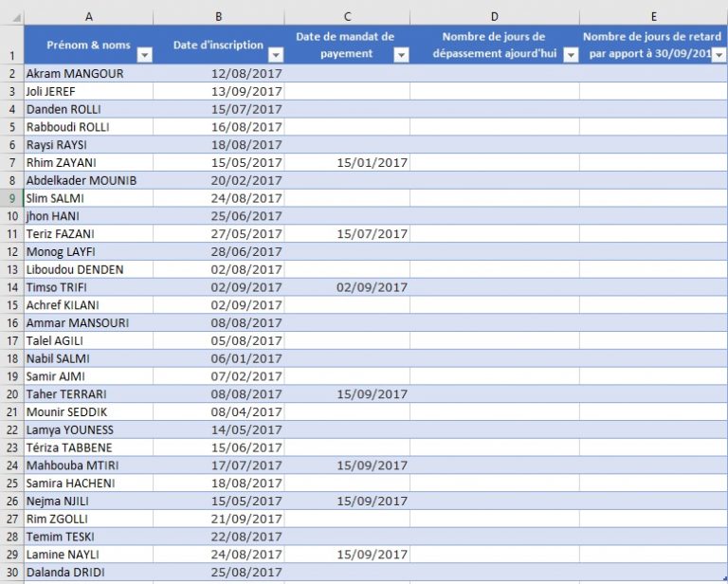728x584 pixels.
Task: Click the cell Monog LAYFI
Action: (89, 251)
